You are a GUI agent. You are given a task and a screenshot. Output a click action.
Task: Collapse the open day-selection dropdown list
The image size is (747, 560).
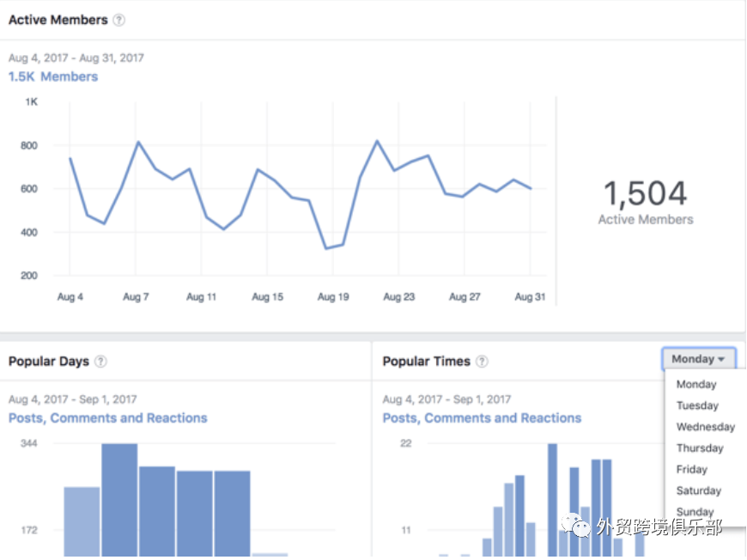pyautogui.click(x=698, y=359)
